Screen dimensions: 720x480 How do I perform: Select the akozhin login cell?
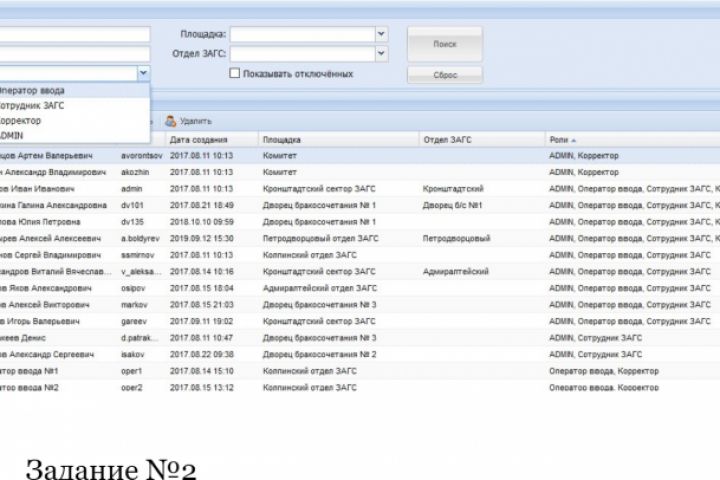(x=135, y=172)
